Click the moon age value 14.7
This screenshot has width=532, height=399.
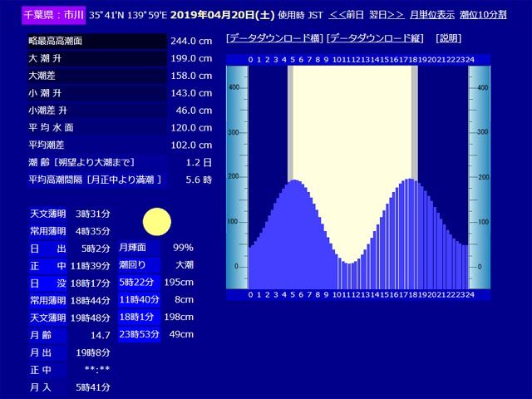pos(101,335)
